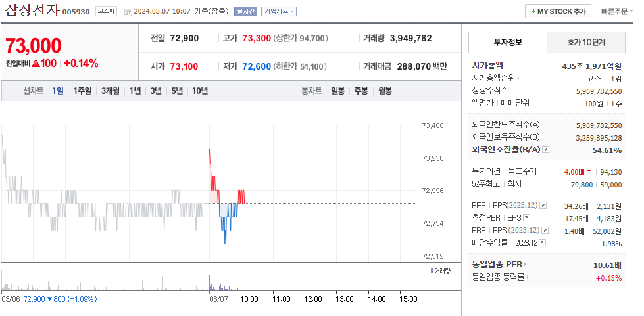Click the 10:00 time axis label
The image size is (644, 316).
click(249, 299)
